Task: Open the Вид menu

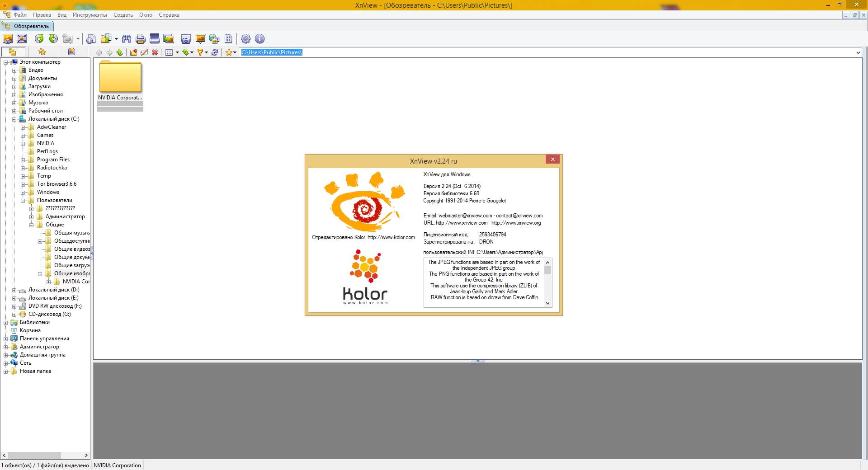Action: tap(62, 15)
